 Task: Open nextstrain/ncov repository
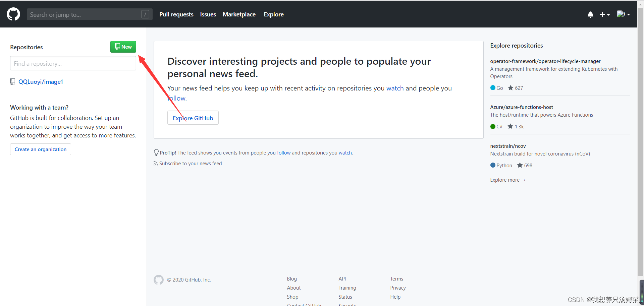click(508, 146)
